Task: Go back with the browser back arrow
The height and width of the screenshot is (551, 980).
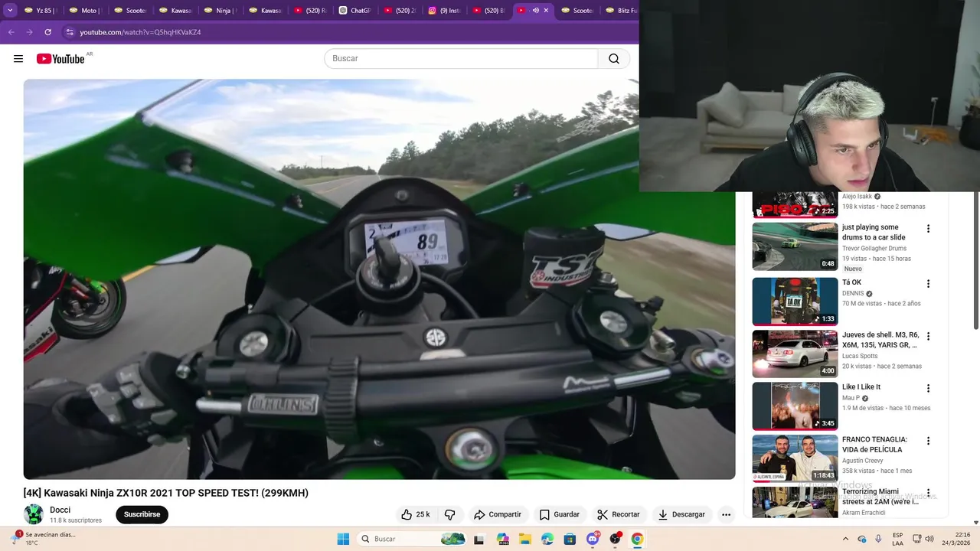Action: pos(11,32)
